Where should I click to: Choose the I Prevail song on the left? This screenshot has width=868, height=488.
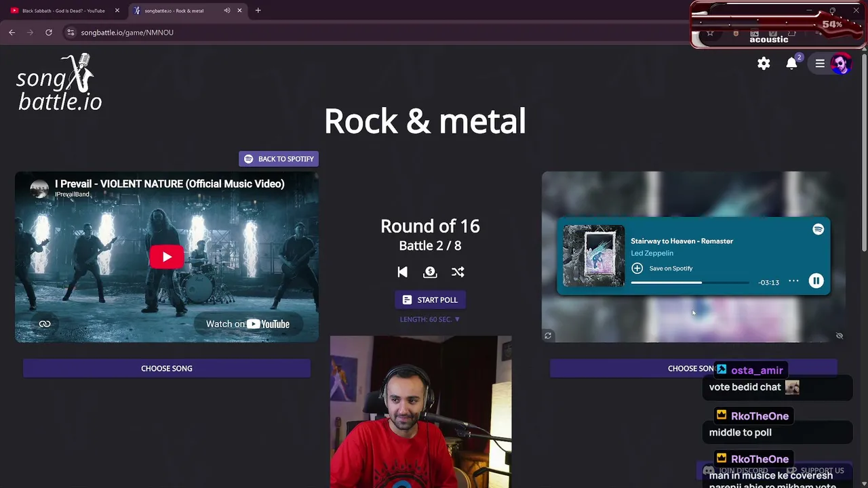[167, 368]
